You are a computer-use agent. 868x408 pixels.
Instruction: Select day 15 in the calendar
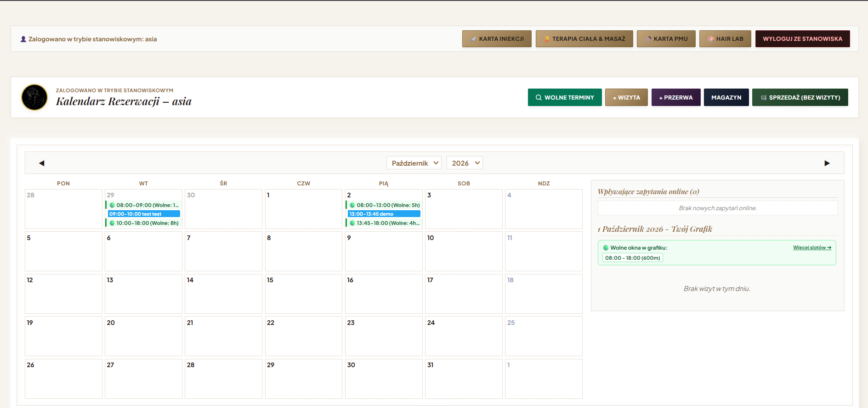[x=303, y=294]
